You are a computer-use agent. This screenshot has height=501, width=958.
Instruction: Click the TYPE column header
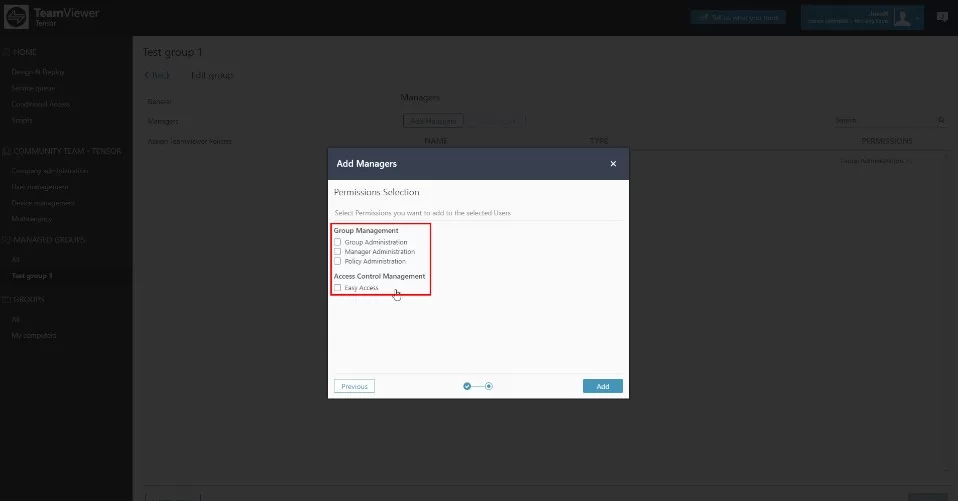(599, 141)
